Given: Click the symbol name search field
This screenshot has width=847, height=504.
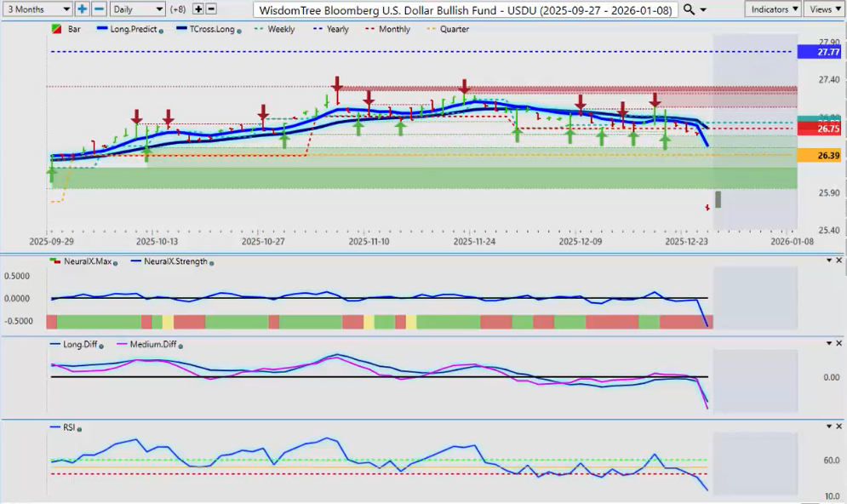Looking at the screenshot, I should [x=466, y=9].
